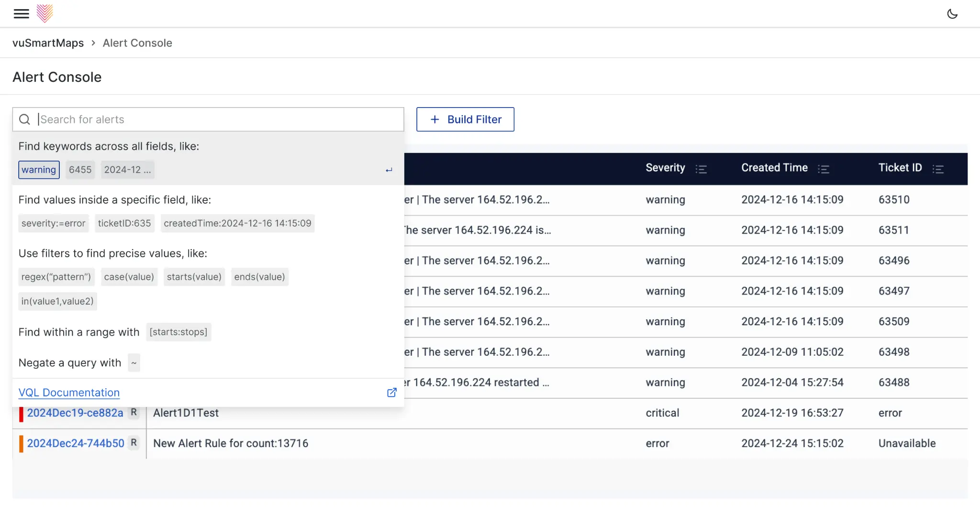This screenshot has height=514, width=980.
Task: Click the critical severity cell
Action: click(662, 413)
